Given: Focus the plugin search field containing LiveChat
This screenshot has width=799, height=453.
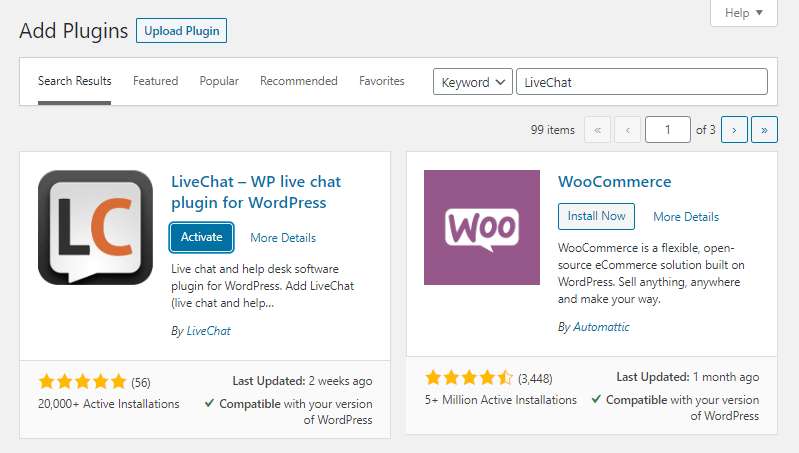Looking at the screenshot, I should pos(642,82).
